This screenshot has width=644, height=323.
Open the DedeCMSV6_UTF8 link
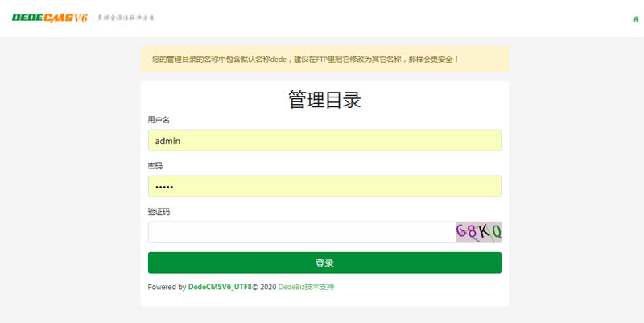[220, 287]
